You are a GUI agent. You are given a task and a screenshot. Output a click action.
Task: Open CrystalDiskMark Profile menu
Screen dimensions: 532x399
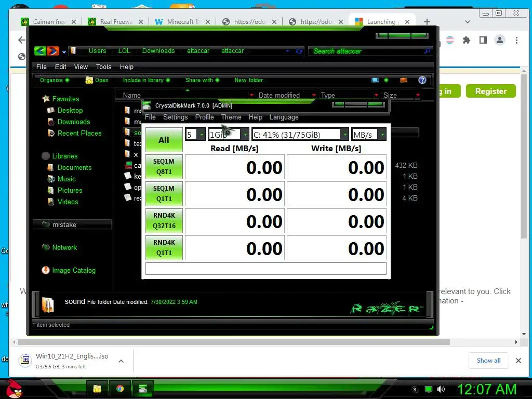pos(205,117)
